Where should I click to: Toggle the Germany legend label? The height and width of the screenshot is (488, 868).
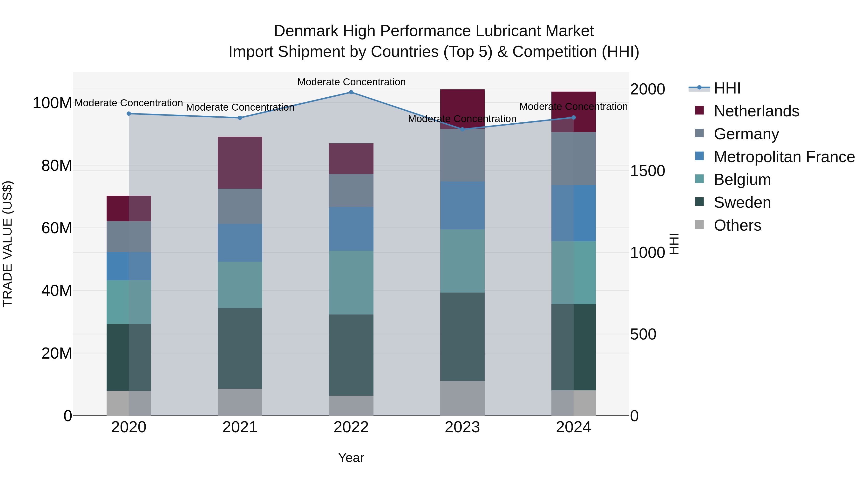point(746,134)
